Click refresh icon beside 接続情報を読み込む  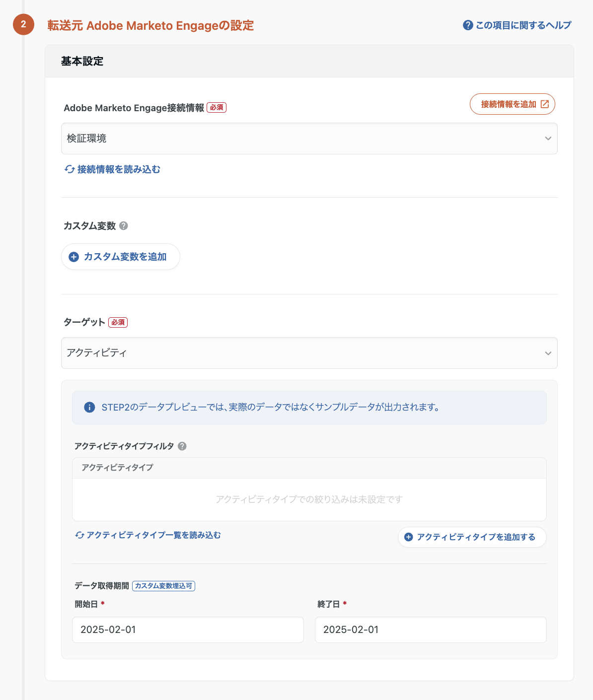[70, 169]
